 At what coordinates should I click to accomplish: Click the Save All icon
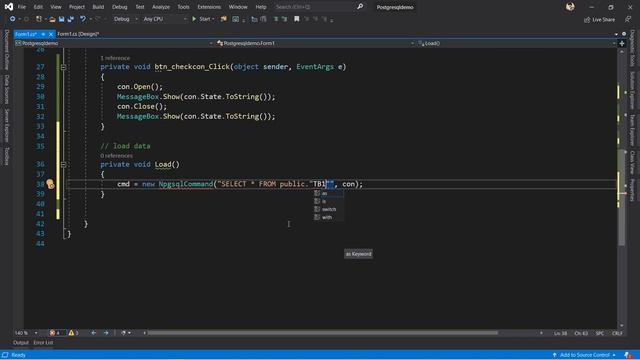pyautogui.click(x=71, y=19)
